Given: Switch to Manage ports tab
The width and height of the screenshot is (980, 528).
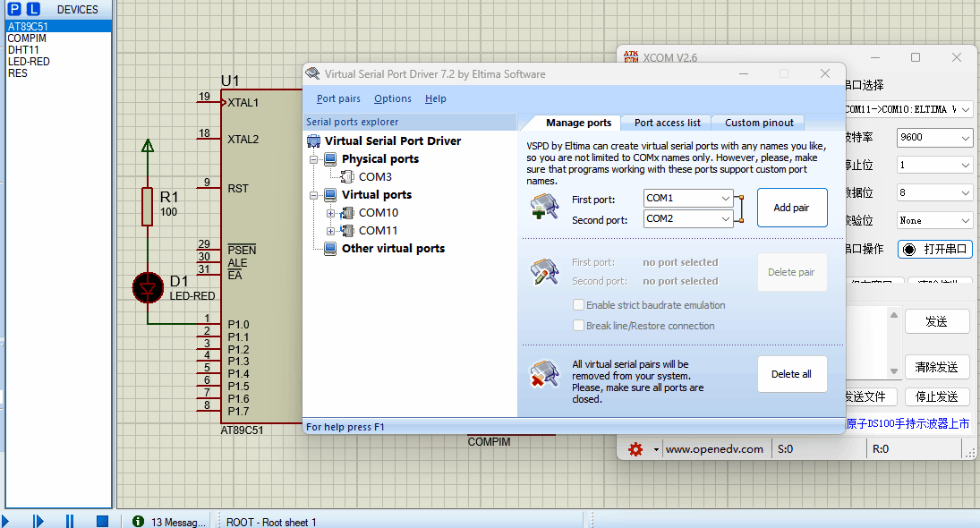Looking at the screenshot, I should pos(578,123).
